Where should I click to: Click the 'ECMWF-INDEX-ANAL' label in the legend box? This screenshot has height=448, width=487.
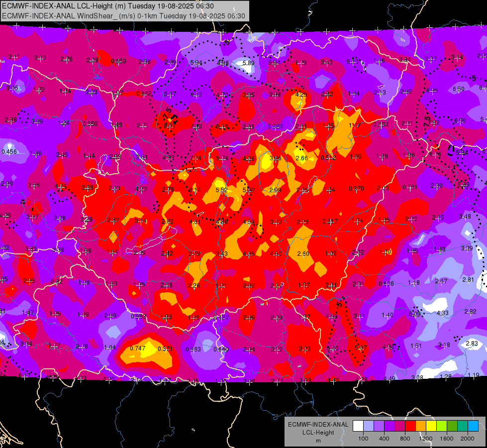pos(318,425)
